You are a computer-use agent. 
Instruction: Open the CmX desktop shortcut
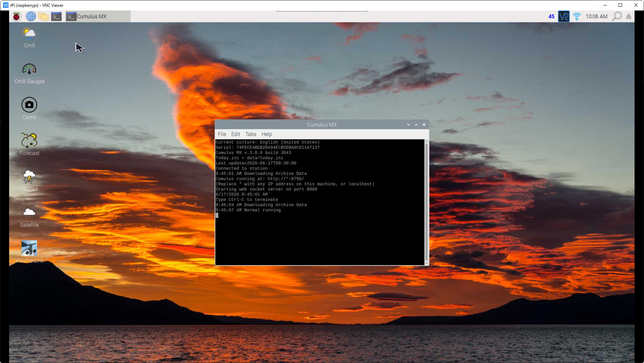click(29, 38)
